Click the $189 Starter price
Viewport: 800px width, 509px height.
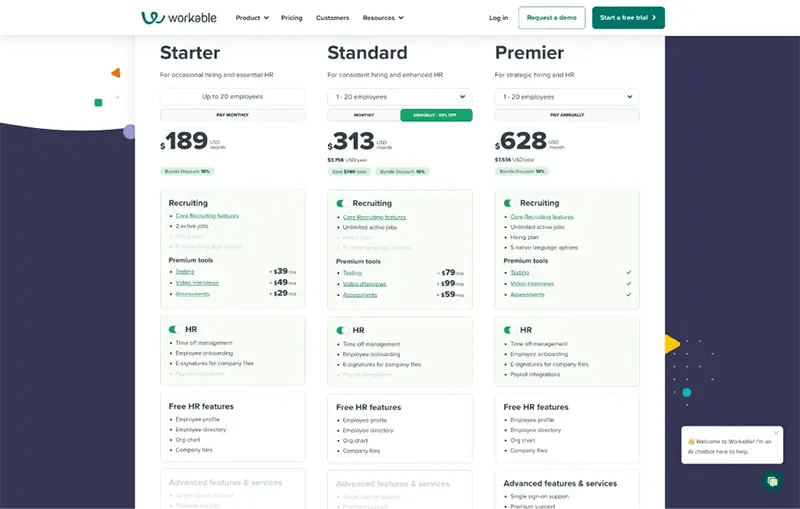(x=186, y=141)
